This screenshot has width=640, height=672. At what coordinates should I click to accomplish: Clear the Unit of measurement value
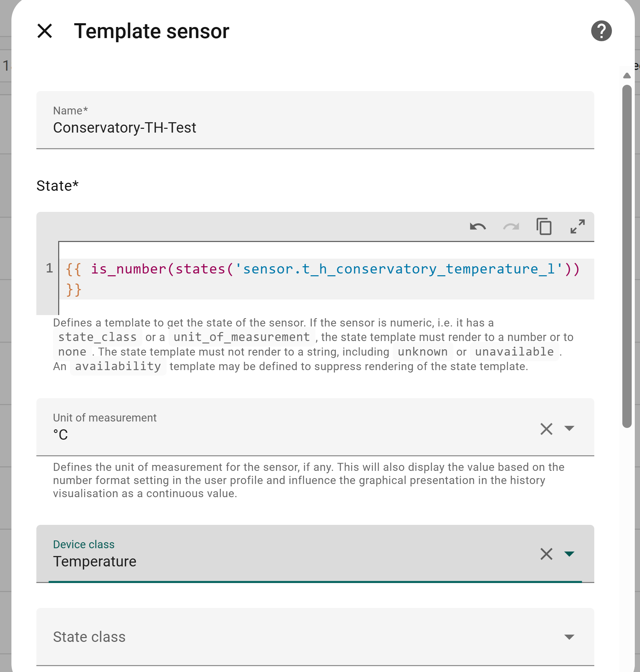(546, 429)
